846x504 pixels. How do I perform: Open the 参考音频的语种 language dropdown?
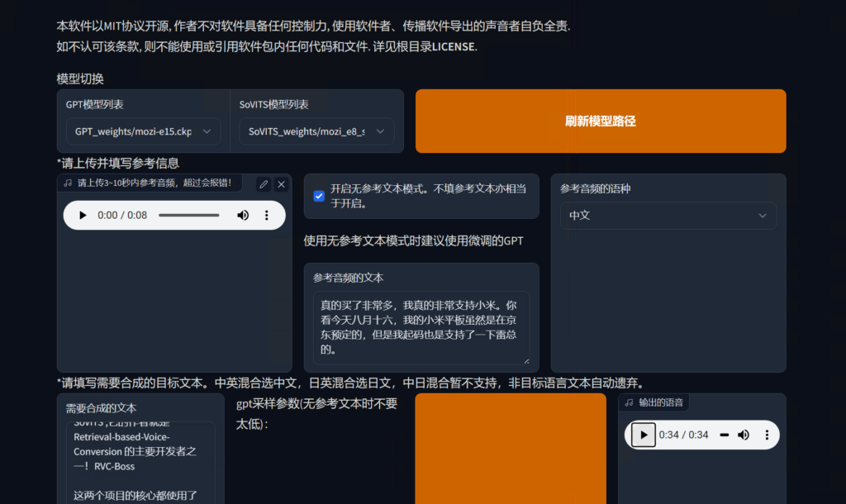668,216
